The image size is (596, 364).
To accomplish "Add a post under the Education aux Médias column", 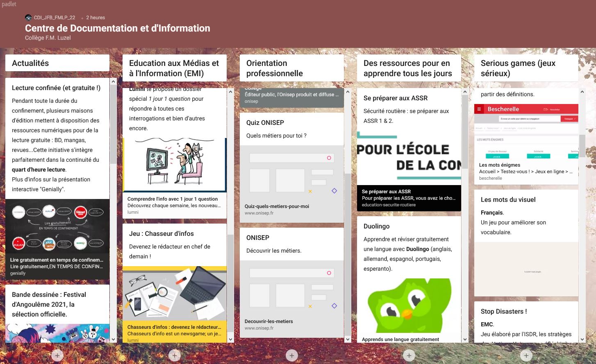I will click(175, 355).
